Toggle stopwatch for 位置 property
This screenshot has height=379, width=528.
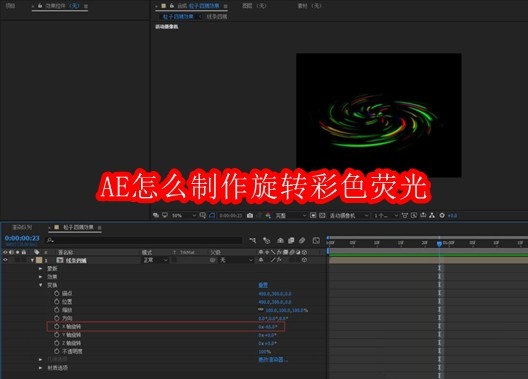[x=57, y=302]
